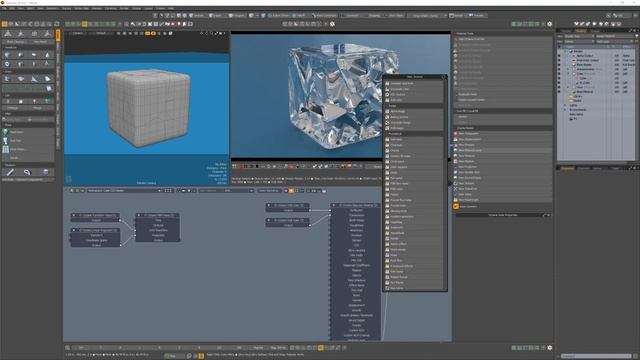Switch to Edges selection mode
The width and height of the screenshot is (640, 360).
pyautogui.click(x=215, y=16)
